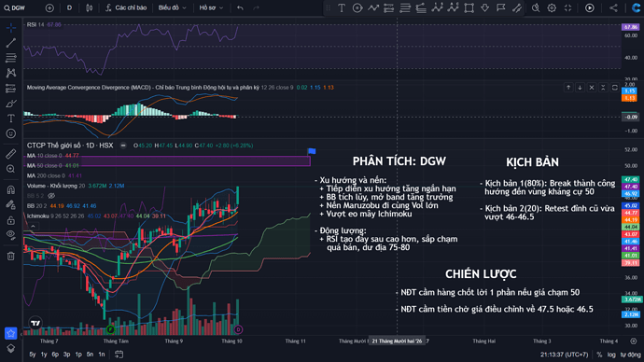Select the arrow down marker tool
This screenshot has height=362, width=644.
point(484,7)
